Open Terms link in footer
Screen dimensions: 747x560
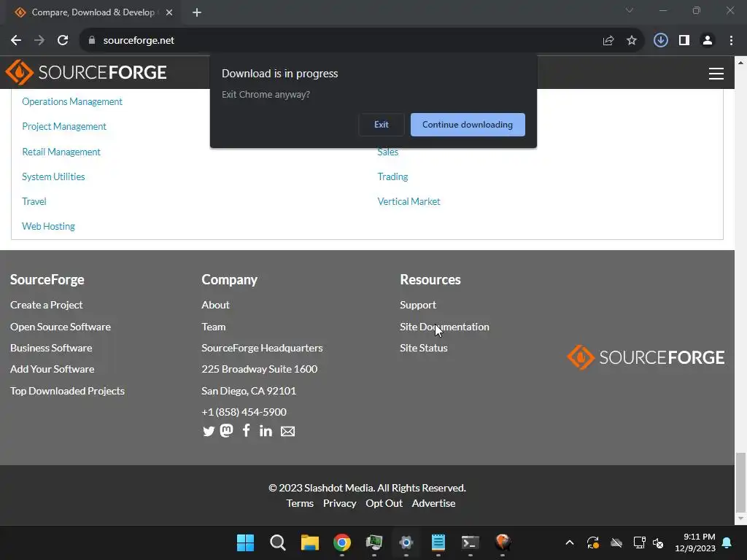pyautogui.click(x=300, y=503)
